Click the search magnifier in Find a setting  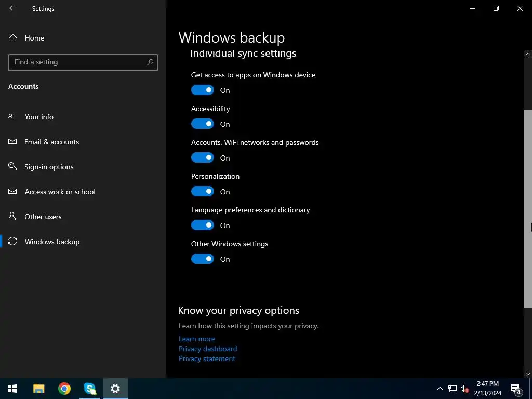(x=150, y=62)
